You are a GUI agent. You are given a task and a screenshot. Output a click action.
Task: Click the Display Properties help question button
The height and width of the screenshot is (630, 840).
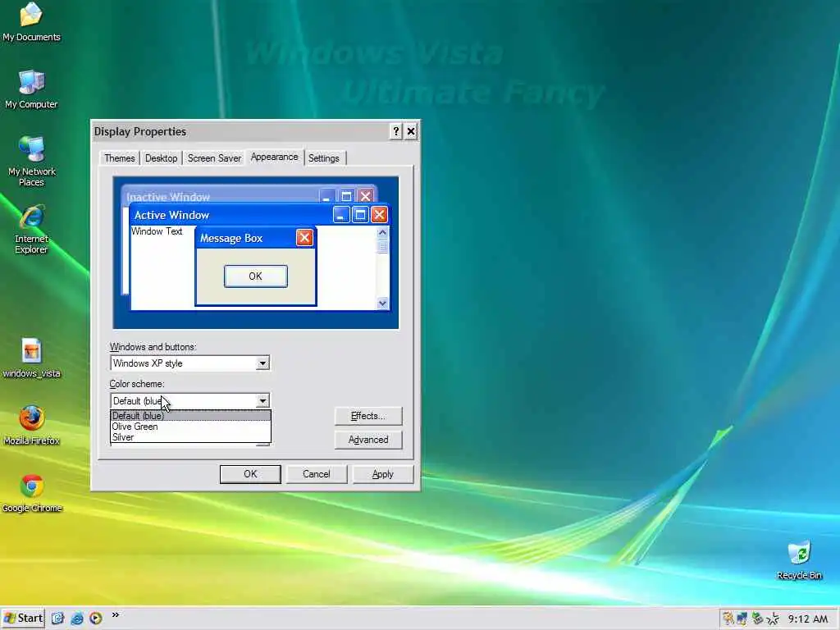pos(395,131)
